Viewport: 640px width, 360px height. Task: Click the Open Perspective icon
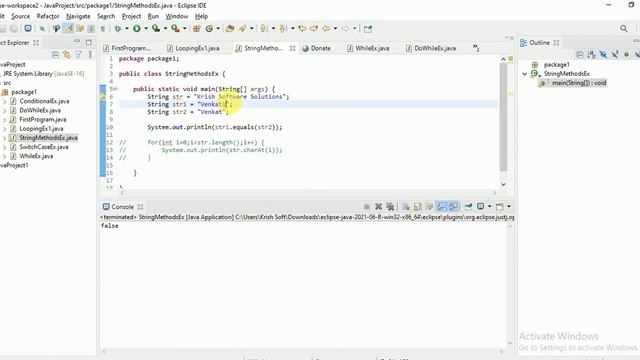(368, 29)
